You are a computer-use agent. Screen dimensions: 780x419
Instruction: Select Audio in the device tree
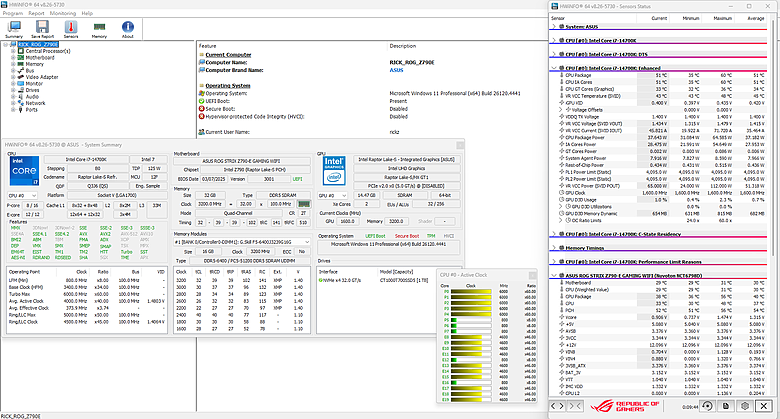(x=32, y=97)
